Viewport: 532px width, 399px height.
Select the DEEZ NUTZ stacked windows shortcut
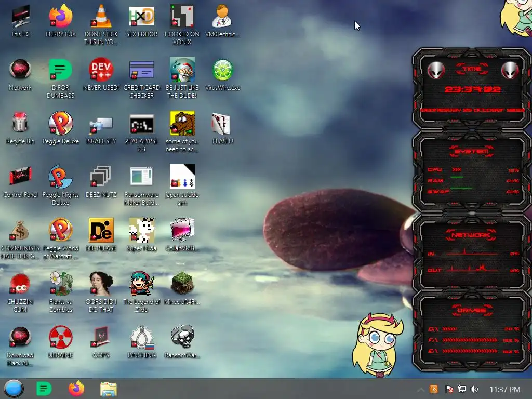pyautogui.click(x=101, y=181)
